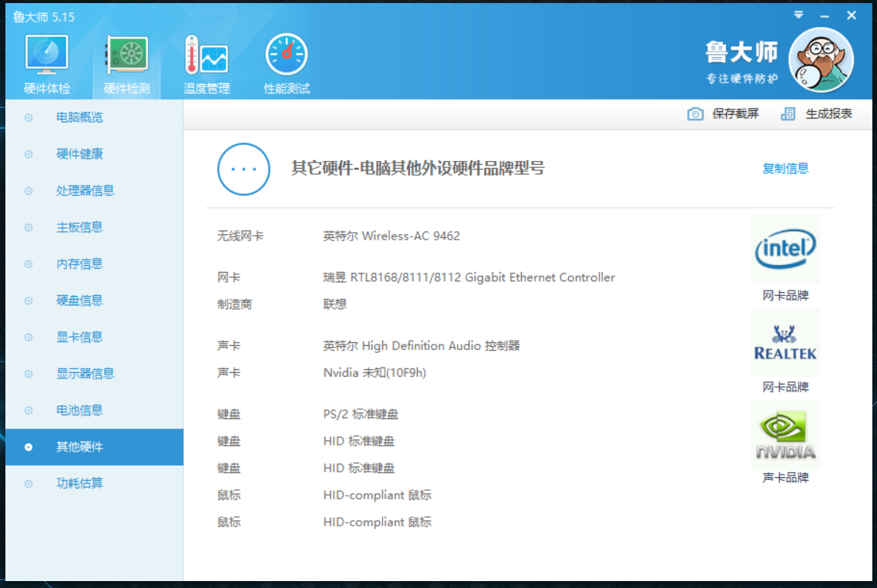
Task: Click the 声卡品牌 label under NVIDIA logo
Action: [785, 478]
